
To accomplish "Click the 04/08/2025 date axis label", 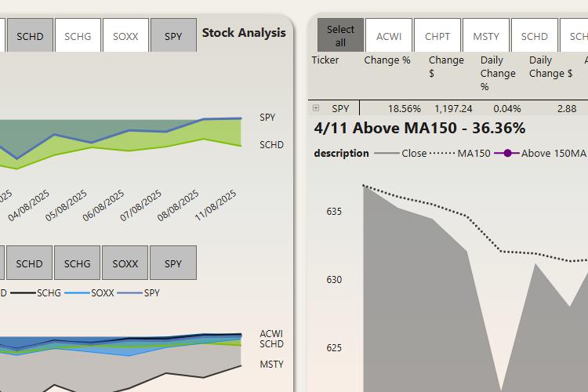I will (28, 205).
